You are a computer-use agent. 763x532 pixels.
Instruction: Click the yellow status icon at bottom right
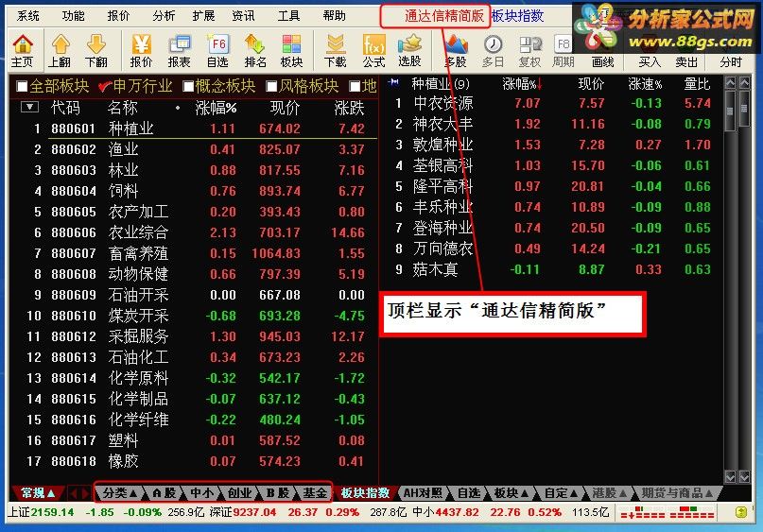740,512
